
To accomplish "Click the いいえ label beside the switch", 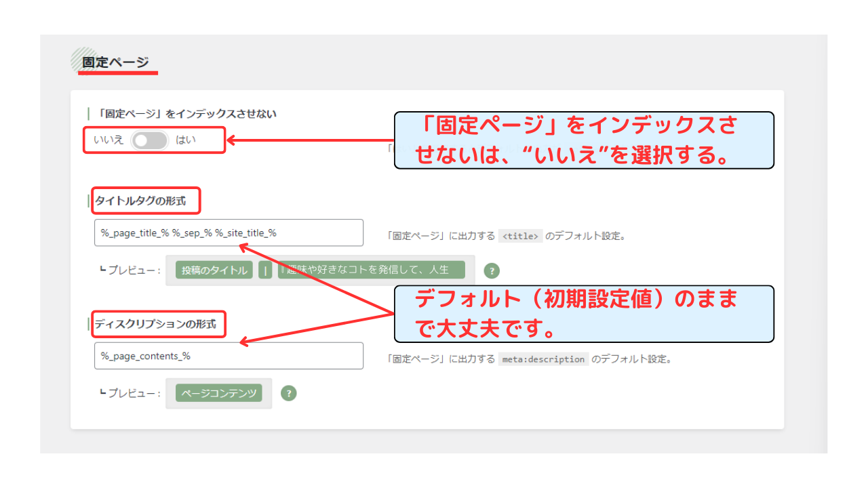I will tap(108, 140).
